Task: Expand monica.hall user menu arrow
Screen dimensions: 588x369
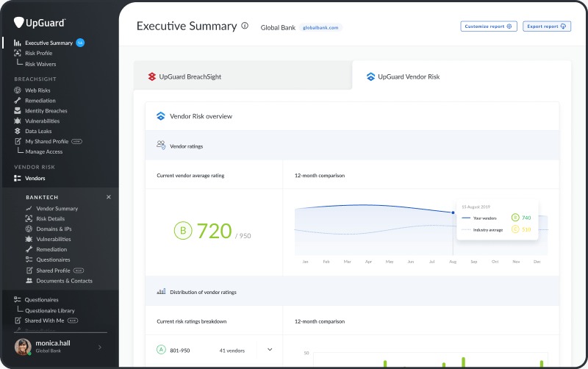Action: click(x=100, y=347)
